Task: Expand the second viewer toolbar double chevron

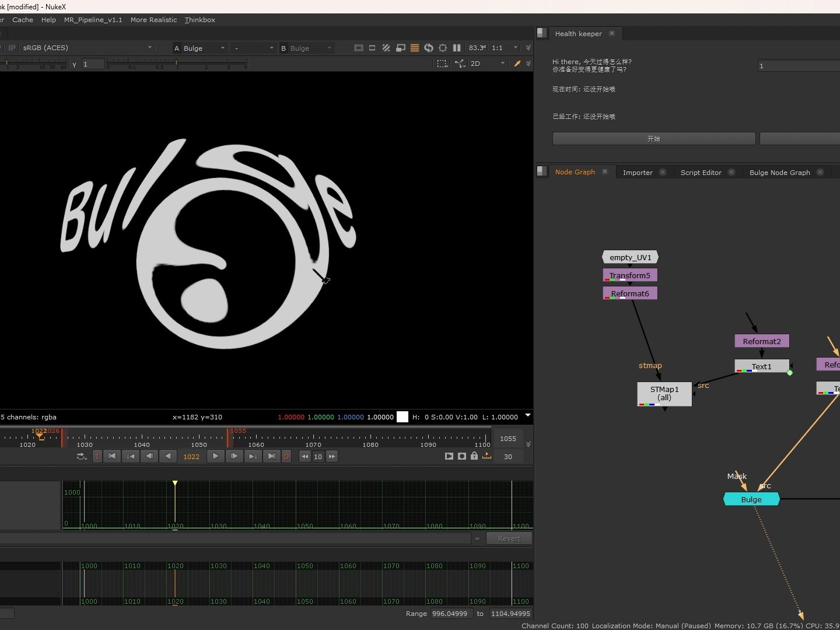Action: click(x=528, y=64)
